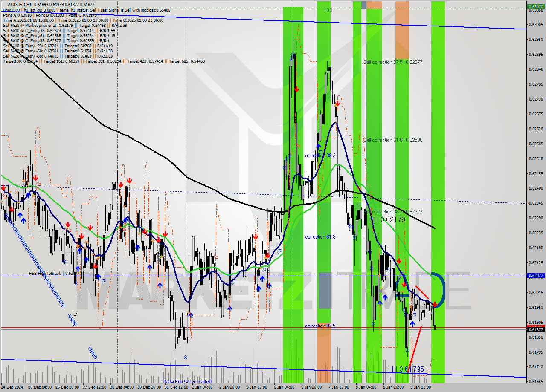
Task: Click the '7 Jan 12:00' time label
Action: point(339,387)
